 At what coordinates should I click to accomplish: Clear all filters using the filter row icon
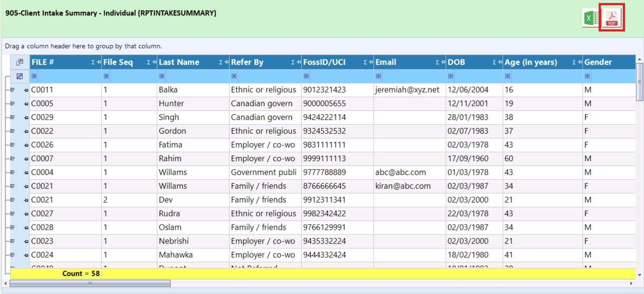pos(19,76)
